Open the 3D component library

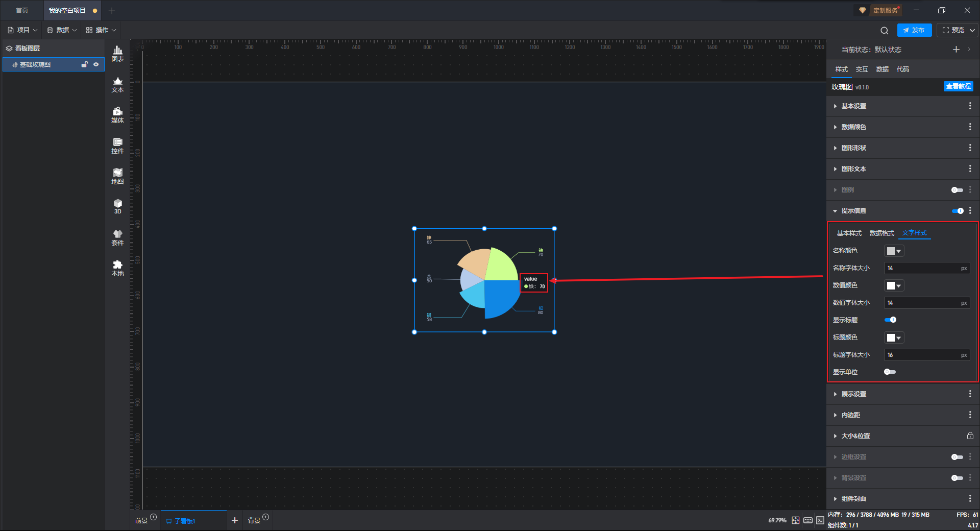tap(117, 206)
